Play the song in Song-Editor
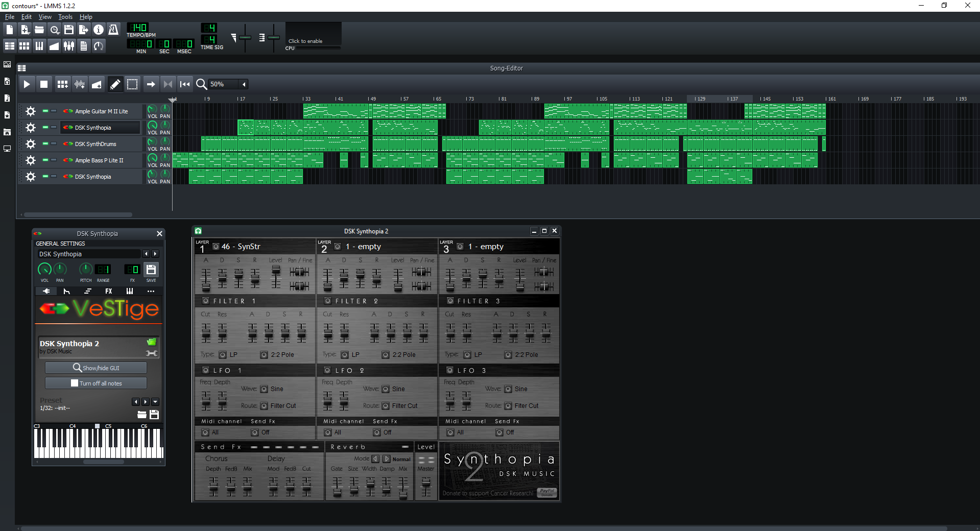Image resolution: width=980 pixels, height=531 pixels. (27, 84)
